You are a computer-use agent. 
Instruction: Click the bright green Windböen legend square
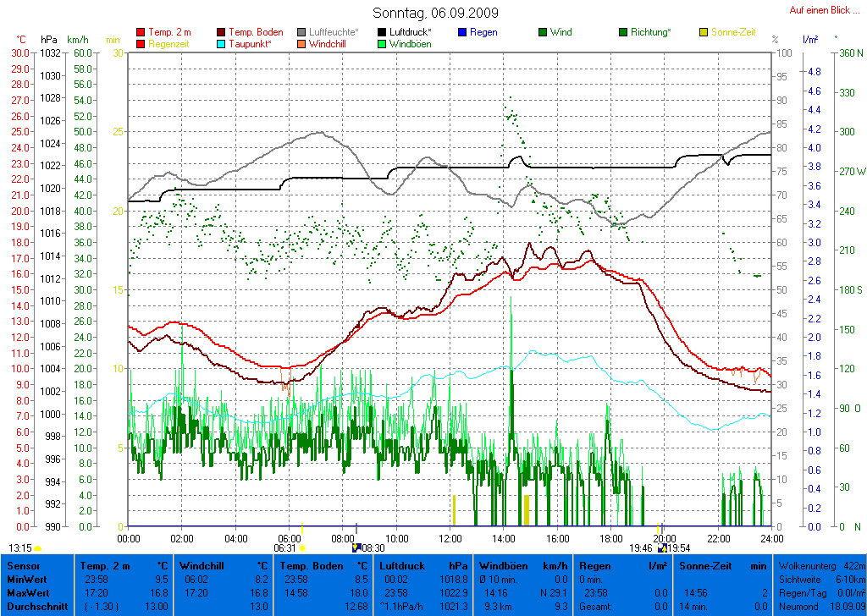tap(382, 44)
